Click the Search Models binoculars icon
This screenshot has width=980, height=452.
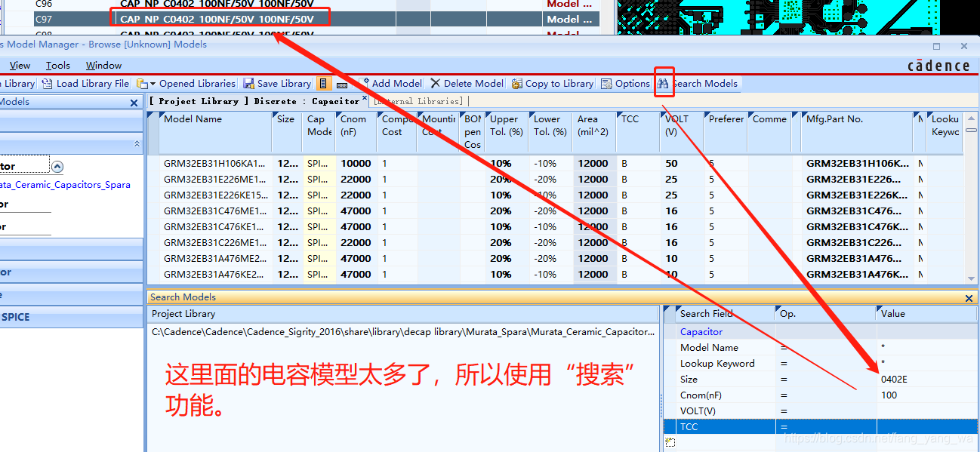pos(663,84)
